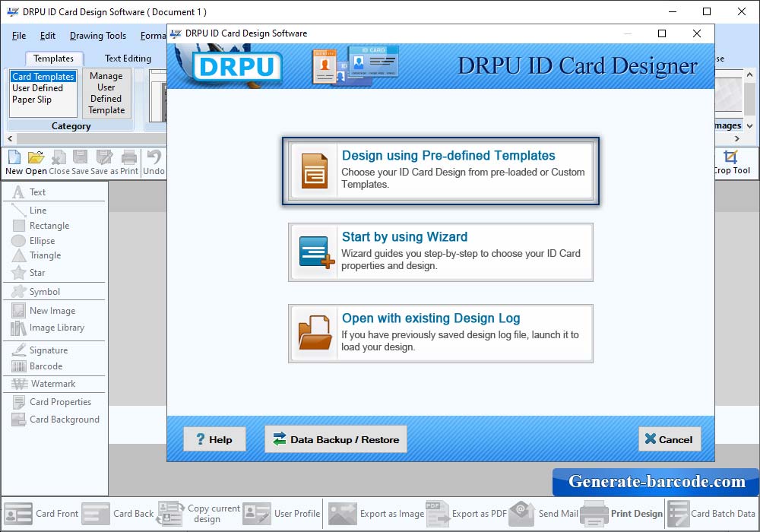Screen dimensions: 760x532
Task: Click Copy current design
Action: (198, 514)
